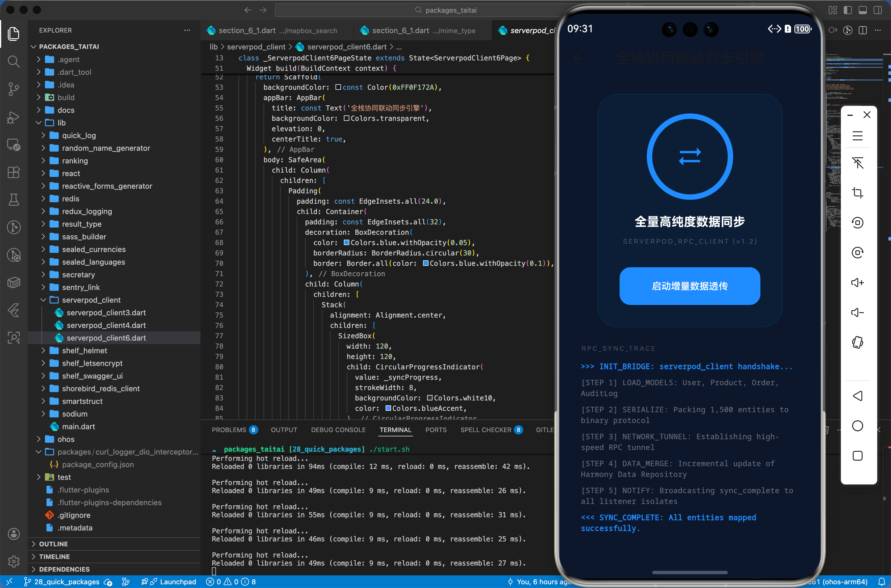Collapse the serverpod_client folder
The height and width of the screenshot is (588, 891).
(x=91, y=300)
